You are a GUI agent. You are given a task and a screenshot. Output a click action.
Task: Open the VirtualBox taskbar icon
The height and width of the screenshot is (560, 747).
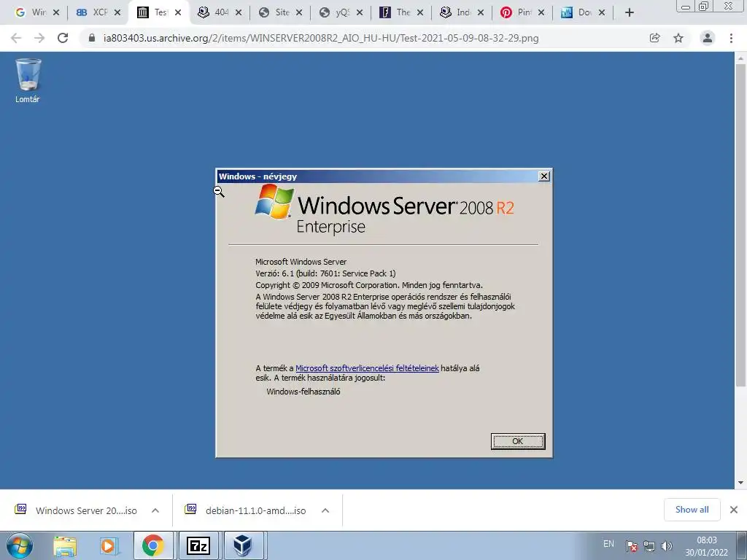pyautogui.click(x=242, y=545)
